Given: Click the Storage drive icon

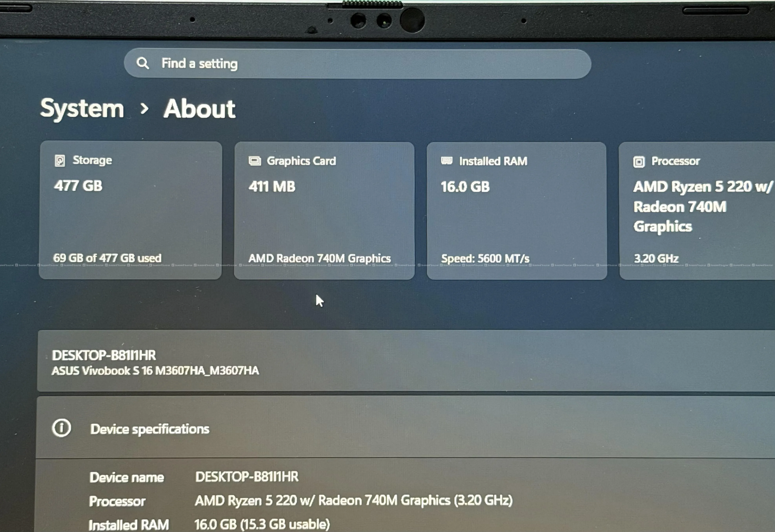Looking at the screenshot, I should pos(60,161).
